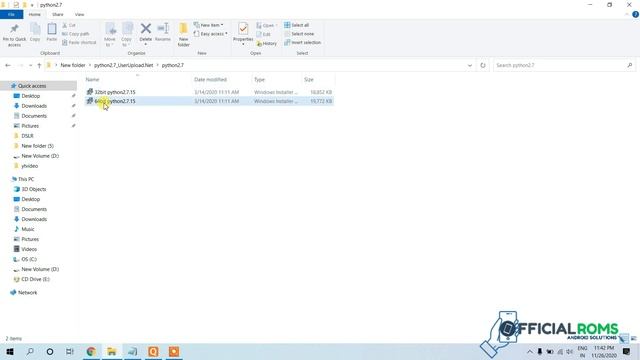Open the ribbon Help icon
The width and height of the screenshot is (640, 360).
(636, 14)
